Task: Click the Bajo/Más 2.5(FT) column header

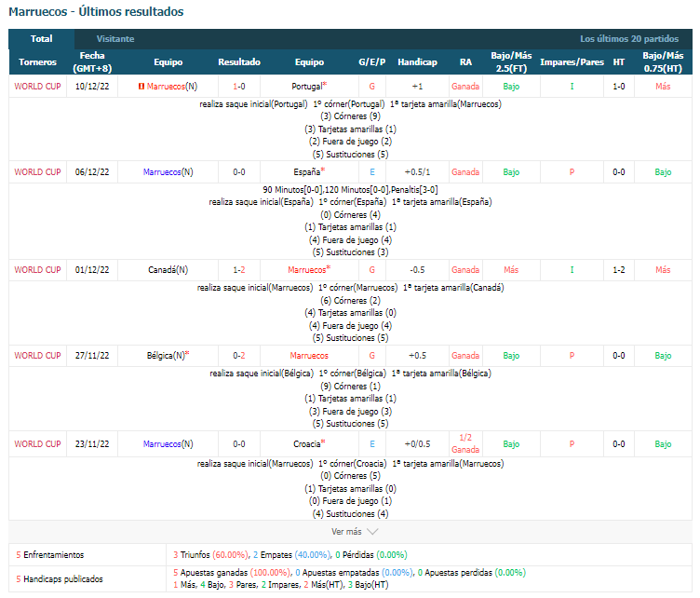Action: click(511, 62)
